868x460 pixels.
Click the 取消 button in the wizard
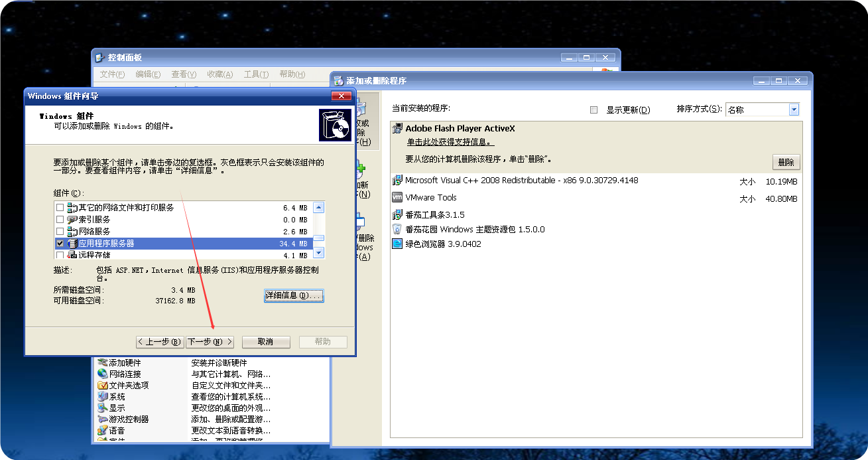[x=265, y=342]
